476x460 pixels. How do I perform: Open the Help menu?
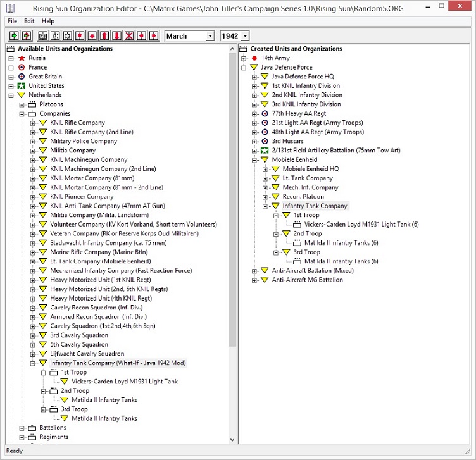pyautogui.click(x=48, y=21)
